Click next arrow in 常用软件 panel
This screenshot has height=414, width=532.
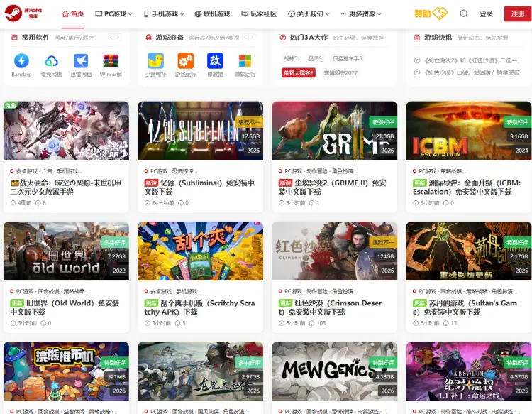click(x=118, y=38)
